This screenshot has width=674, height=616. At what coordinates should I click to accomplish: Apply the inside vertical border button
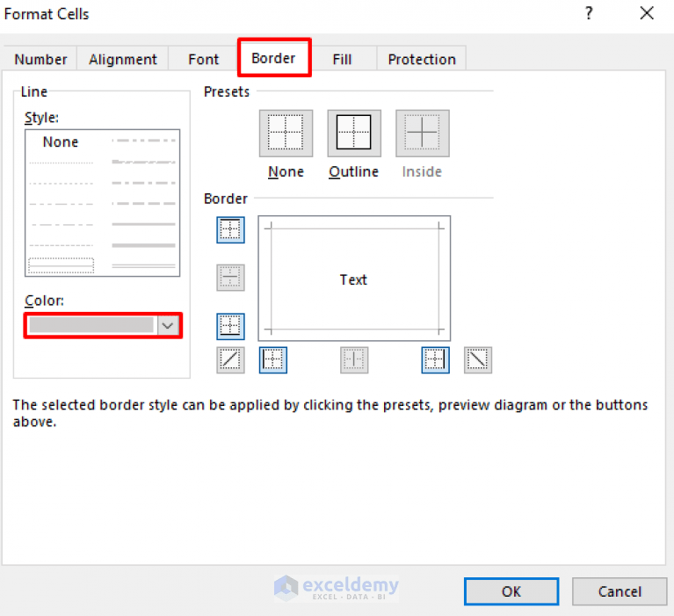pos(354,359)
